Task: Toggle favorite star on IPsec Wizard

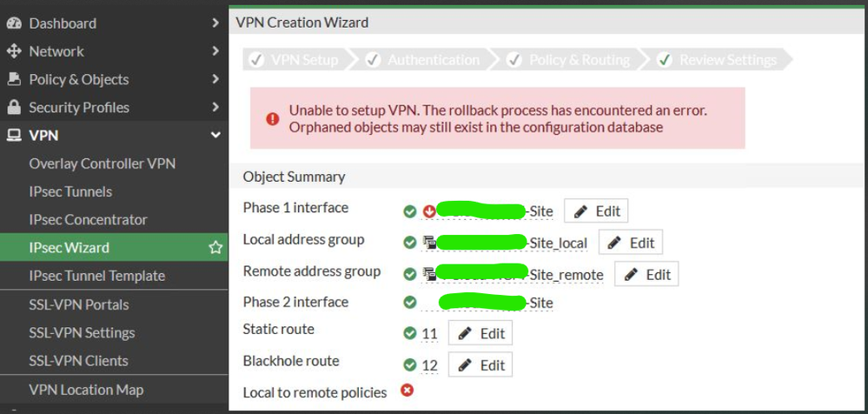Action: pyautogui.click(x=215, y=248)
